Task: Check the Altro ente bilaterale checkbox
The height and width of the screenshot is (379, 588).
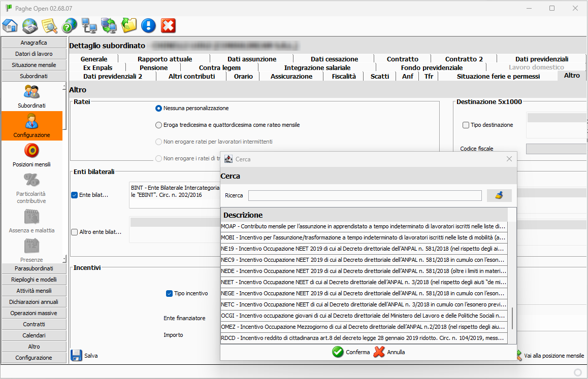Action: pos(75,232)
